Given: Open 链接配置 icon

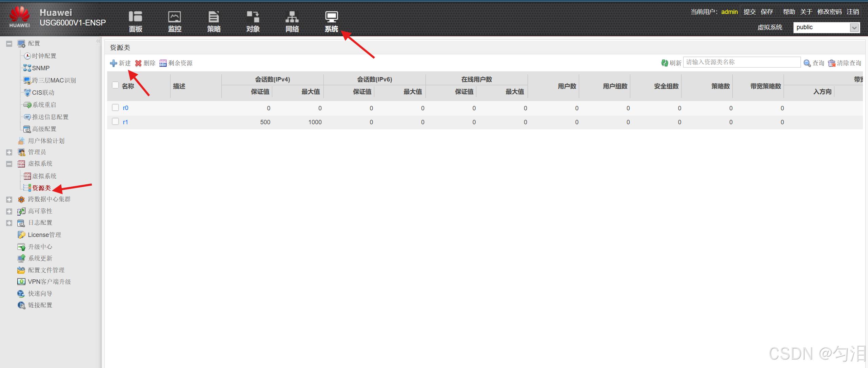Looking at the screenshot, I should [21, 305].
